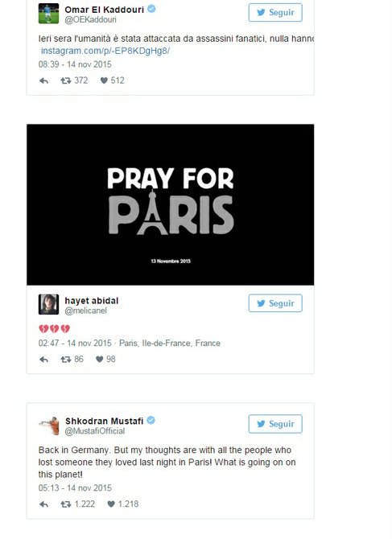The height and width of the screenshot is (539, 392).
Task: Open Paris, Ile-de-France, France location link
Action: tap(170, 343)
